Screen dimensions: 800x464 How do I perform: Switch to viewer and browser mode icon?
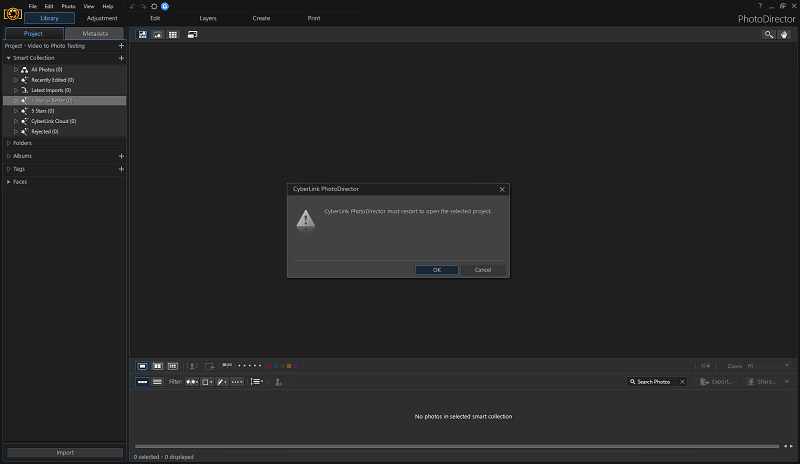pos(143,35)
